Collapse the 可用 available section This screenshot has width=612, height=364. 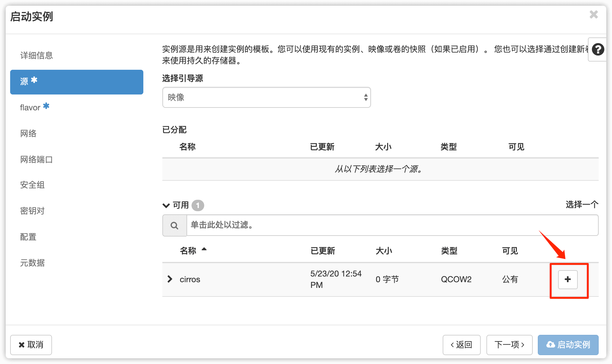(x=166, y=205)
